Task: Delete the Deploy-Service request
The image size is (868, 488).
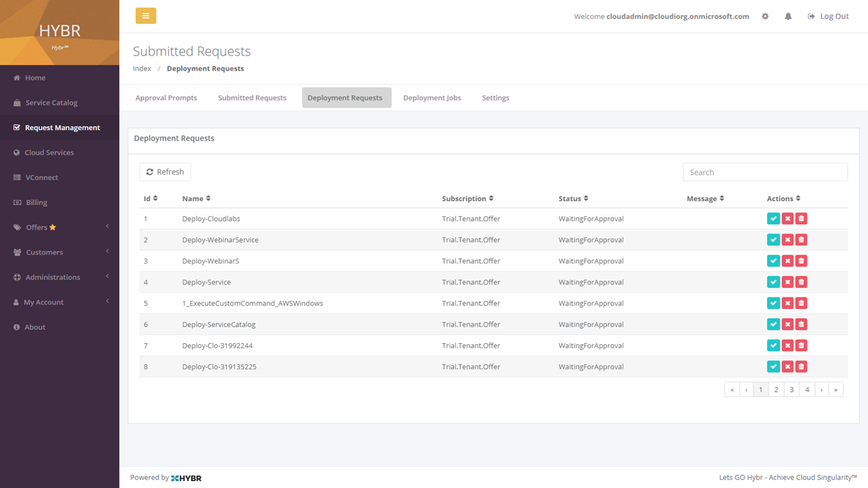Action: click(x=801, y=282)
